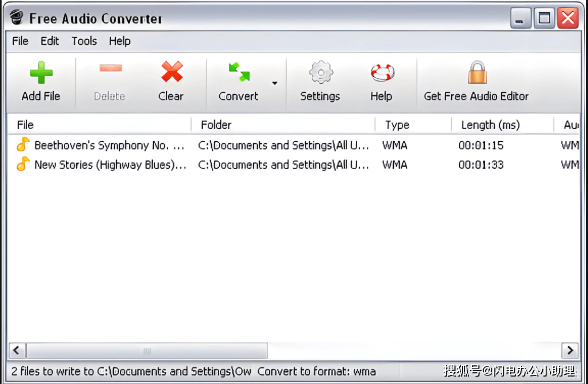Sort by the Type column header
The image size is (588, 384).
click(413, 125)
